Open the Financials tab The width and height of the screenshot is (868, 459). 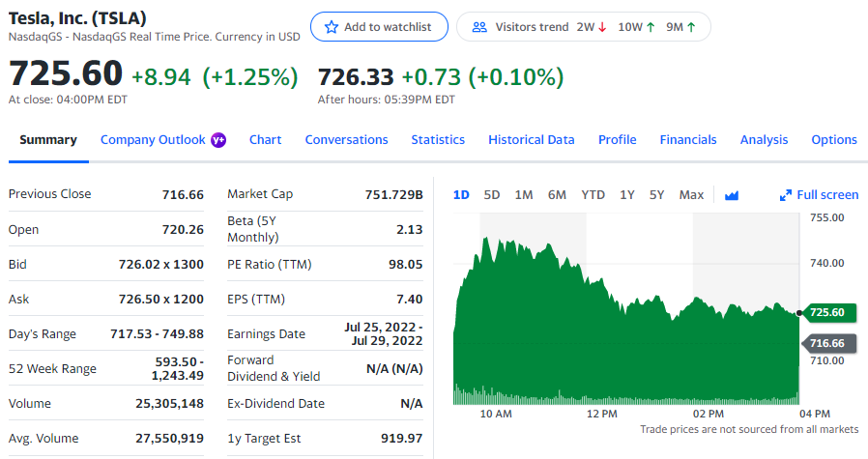688,140
